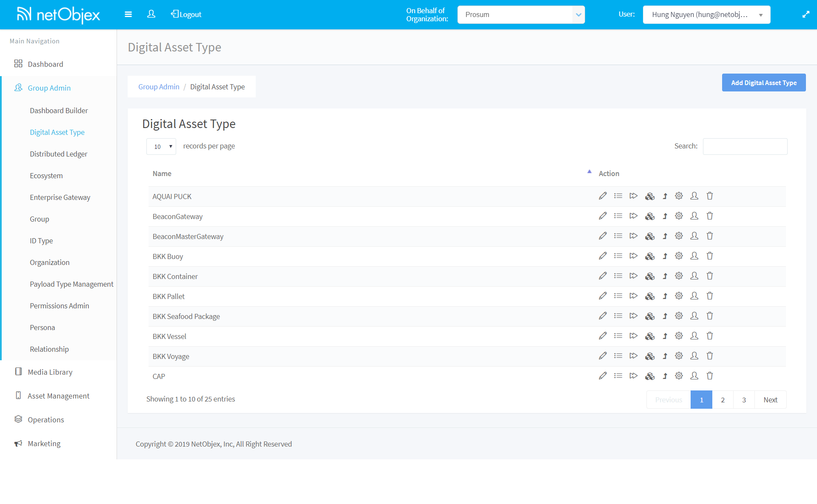Open Asset Management in main navigation
The image size is (817, 504).
58,396
